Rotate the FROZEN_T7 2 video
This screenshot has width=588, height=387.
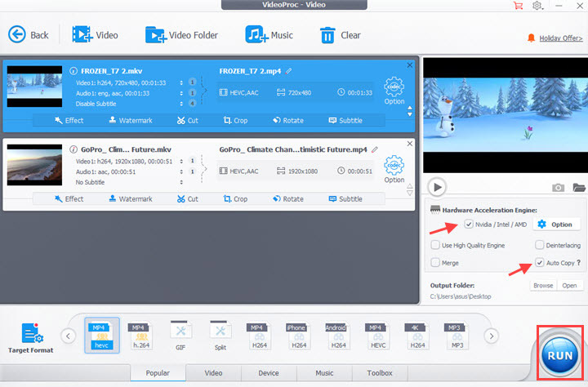coord(288,120)
